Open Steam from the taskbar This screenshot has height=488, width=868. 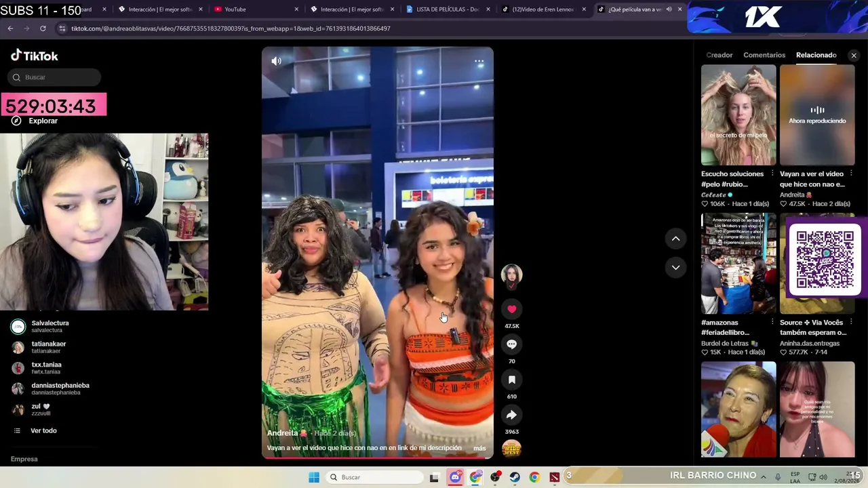pos(515,477)
